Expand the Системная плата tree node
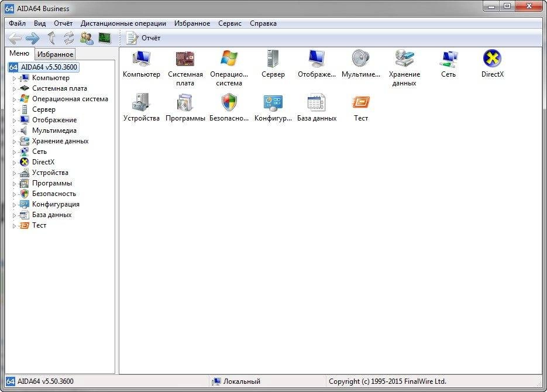The image size is (547, 392). (14, 88)
